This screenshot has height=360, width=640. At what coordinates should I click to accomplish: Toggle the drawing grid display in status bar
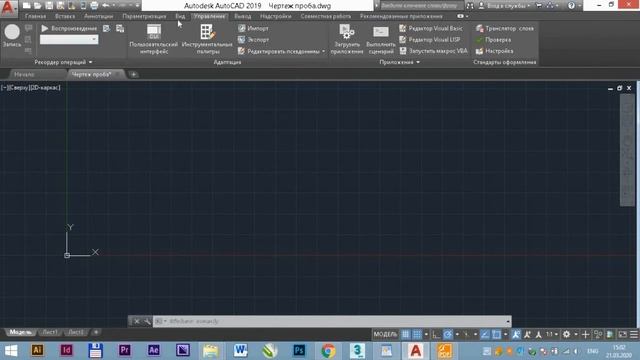405,334
